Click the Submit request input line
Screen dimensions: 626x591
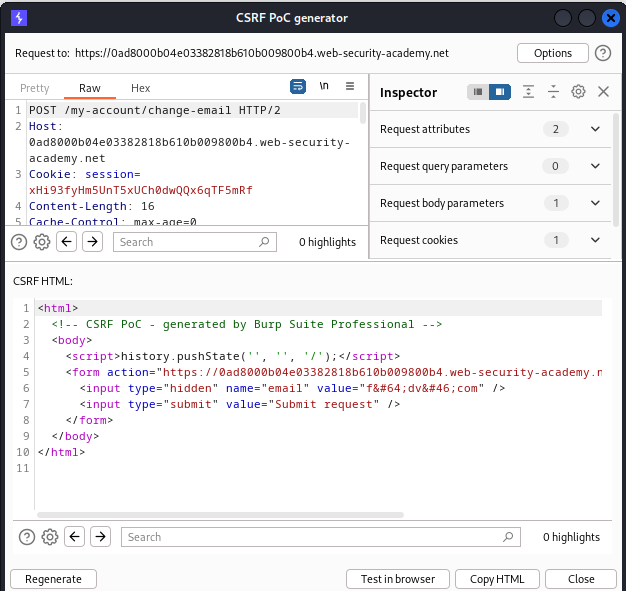[240, 404]
